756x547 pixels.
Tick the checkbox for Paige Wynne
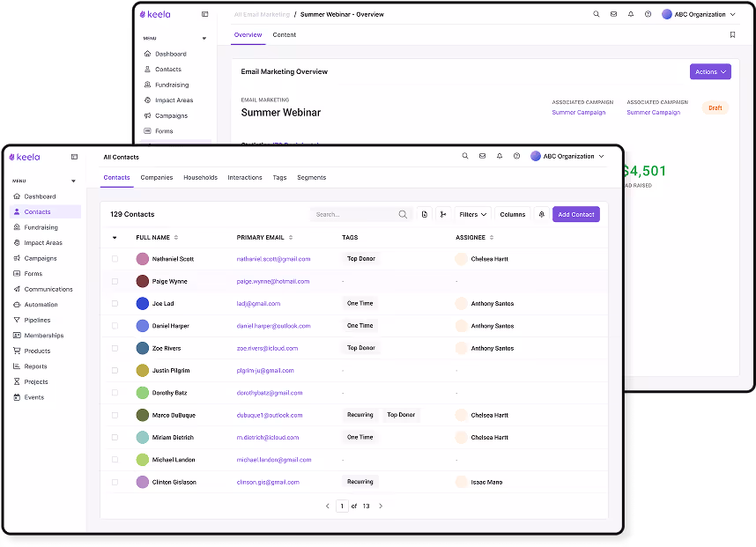115,281
